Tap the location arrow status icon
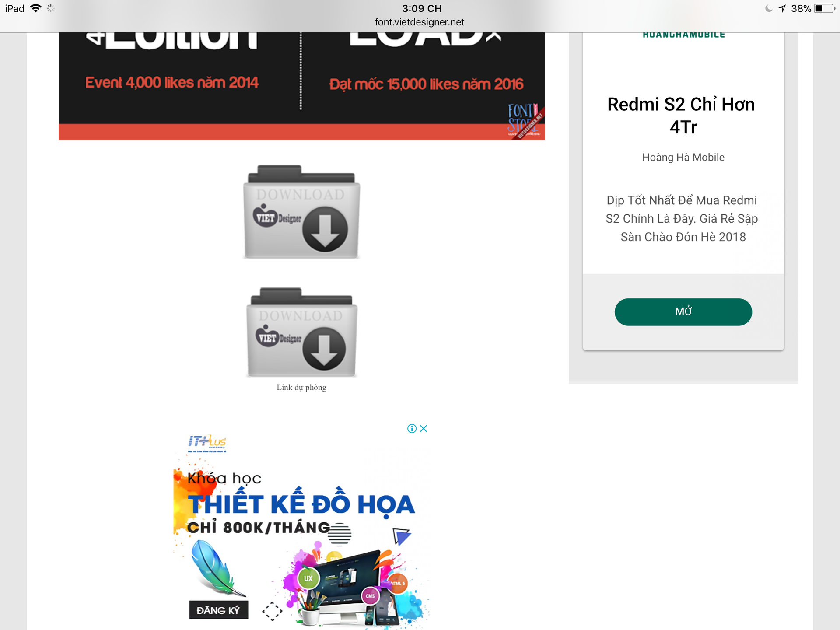Screen dimensions: 840x630 782,8
